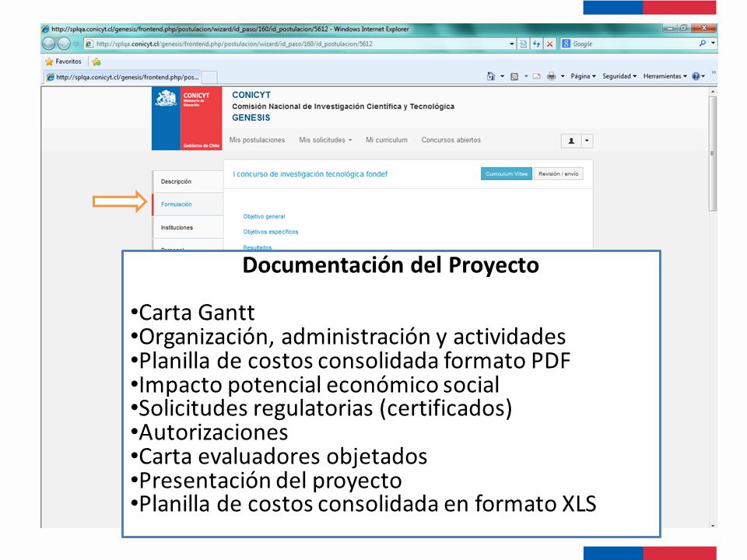This screenshot has height=560, width=747.
Task: Click the GENESIS heading text
Action: pyautogui.click(x=251, y=117)
